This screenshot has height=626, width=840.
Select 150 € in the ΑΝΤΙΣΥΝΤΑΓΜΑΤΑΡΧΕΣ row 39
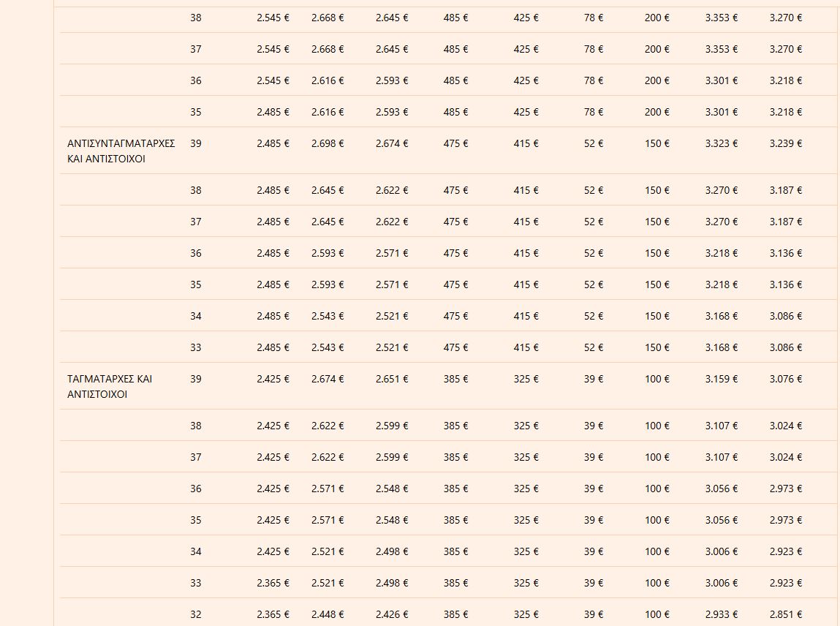pos(657,144)
